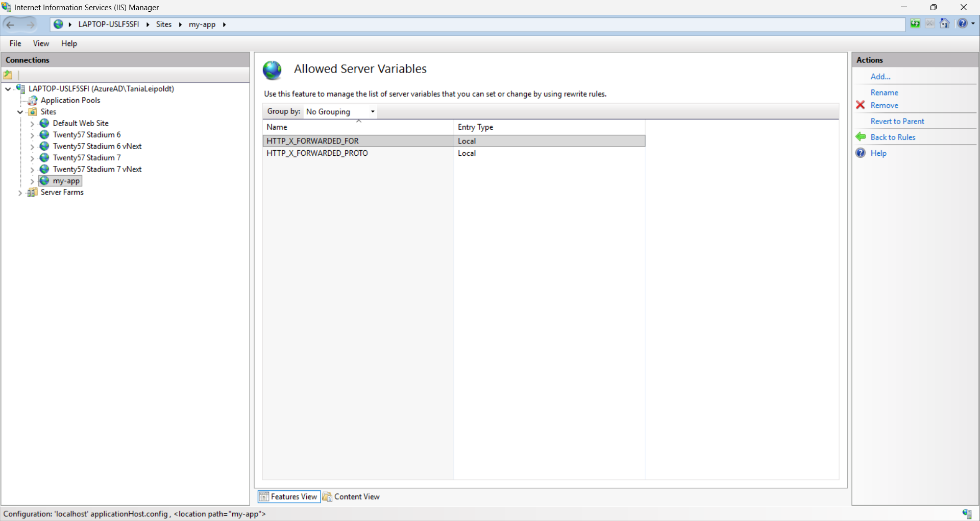The image size is (980, 521).
Task: Click Revert to Parent action
Action: [x=897, y=121]
